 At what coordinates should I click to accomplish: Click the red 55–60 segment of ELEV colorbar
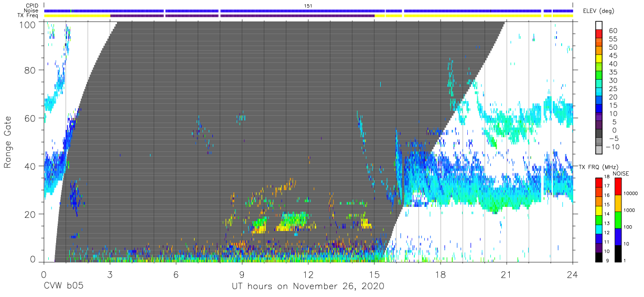pos(599,34)
